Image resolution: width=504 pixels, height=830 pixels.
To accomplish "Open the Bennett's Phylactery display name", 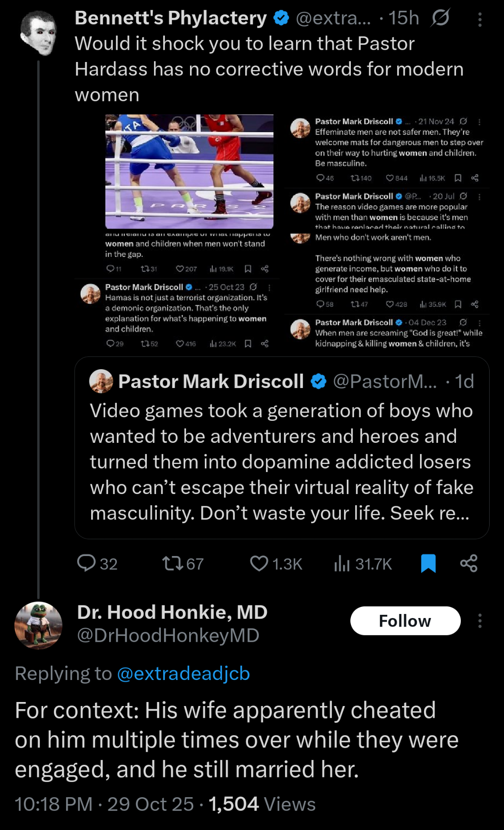I will [x=171, y=18].
